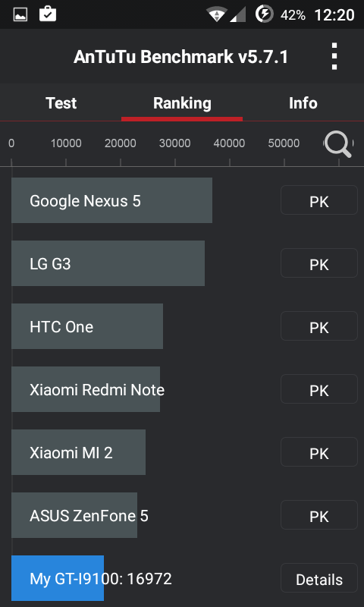Image resolution: width=364 pixels, height=607 pixels.
Task: Tap the cellular signal strength icon
Action: (238, 14)
